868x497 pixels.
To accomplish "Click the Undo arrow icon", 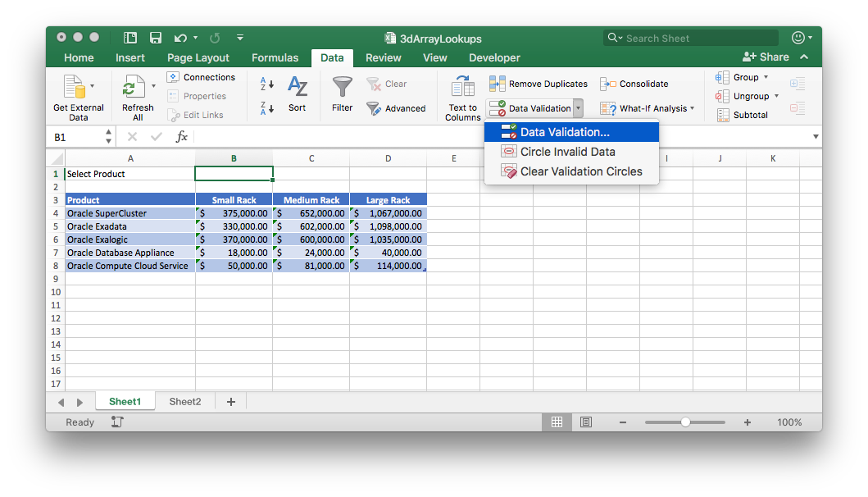I will point(180,38).
